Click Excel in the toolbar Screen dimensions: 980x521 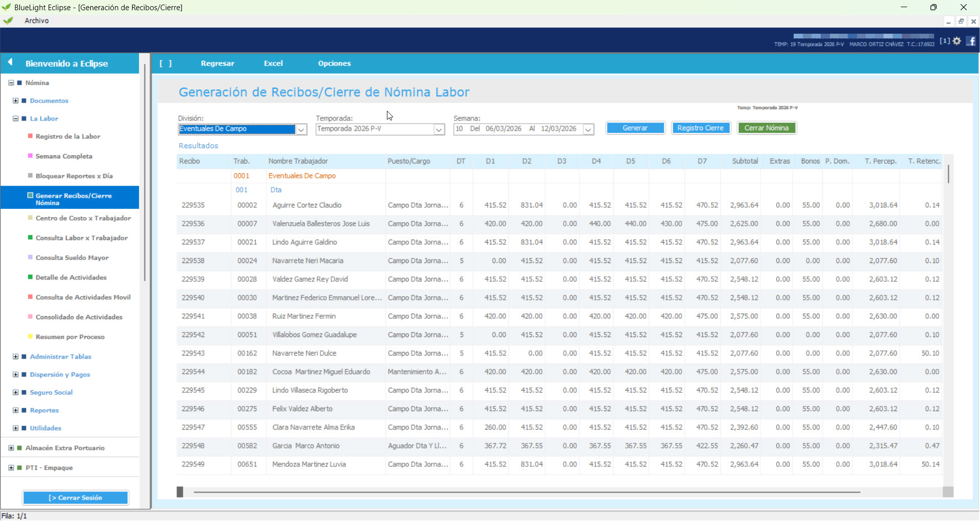click(273, 63)
